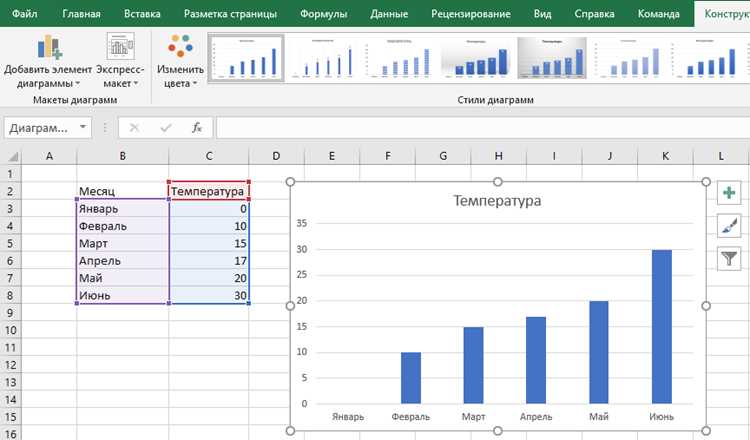Select the second chart style thumbnail
Screen dimensions: 750x440
click(323, 58)
